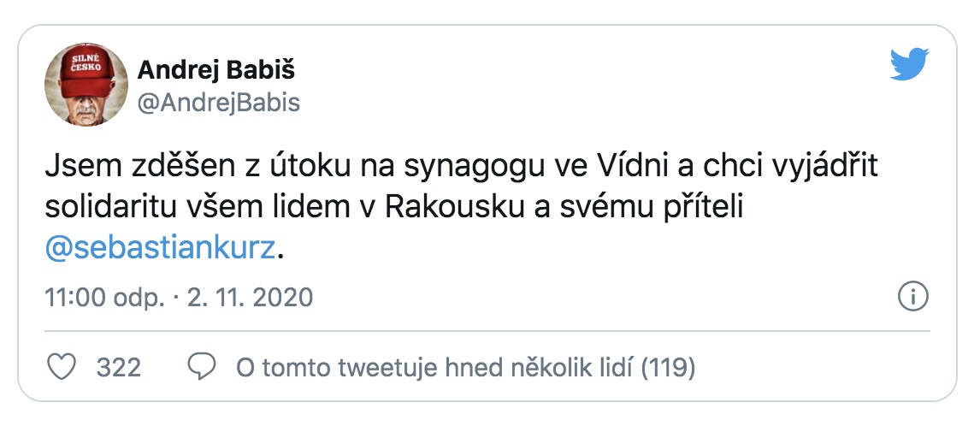The image size is (980, 438).
Task: Click the word "Rakousku" in the tweet
Action: pyautogui.click(x=450, y=208)
